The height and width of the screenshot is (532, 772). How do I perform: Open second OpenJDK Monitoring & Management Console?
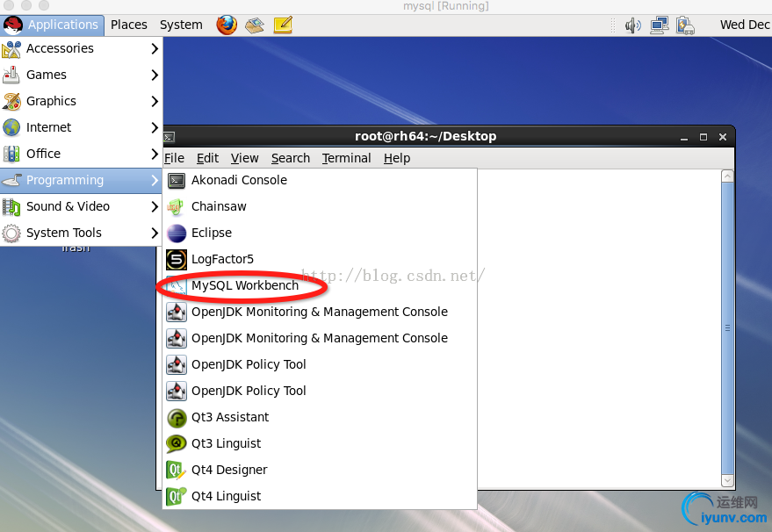click(320, 338)
